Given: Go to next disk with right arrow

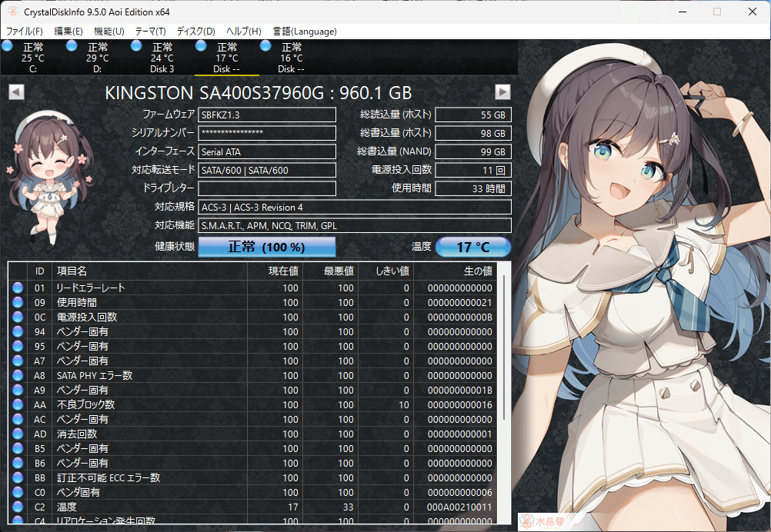Looking at the screenshot, I should pyautogui.click(x=502, y=91).
